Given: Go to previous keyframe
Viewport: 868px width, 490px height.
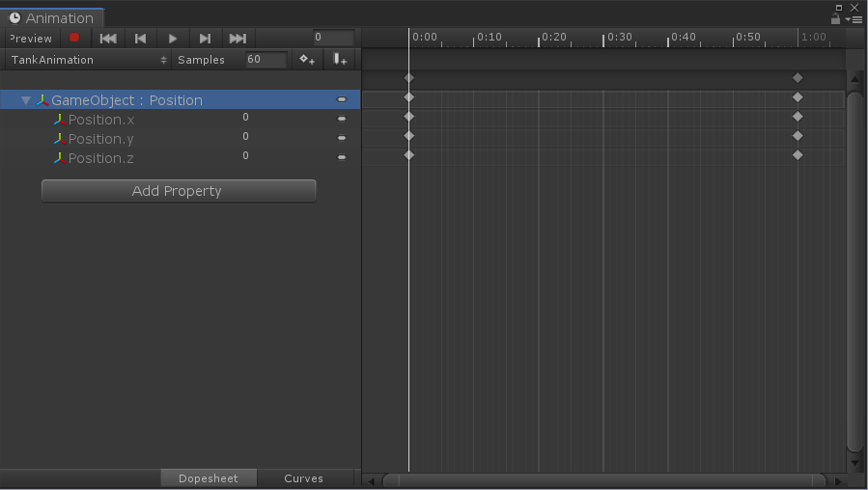Looking at the screenshot, I should click(141, 39).
